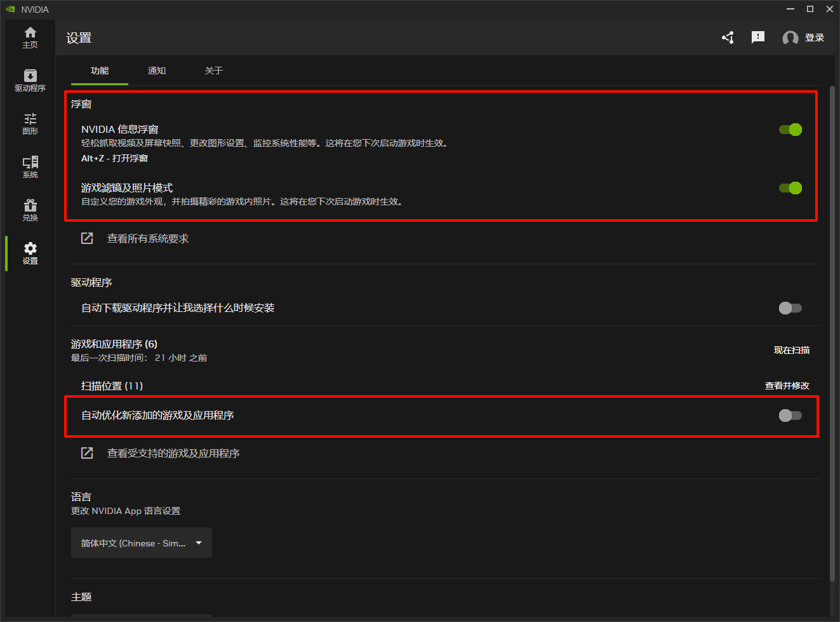Image resolution: width=840 pixels, height=622 pixels.
Task: Switch to the 关于 tab
Action: [x=214, y=71]
